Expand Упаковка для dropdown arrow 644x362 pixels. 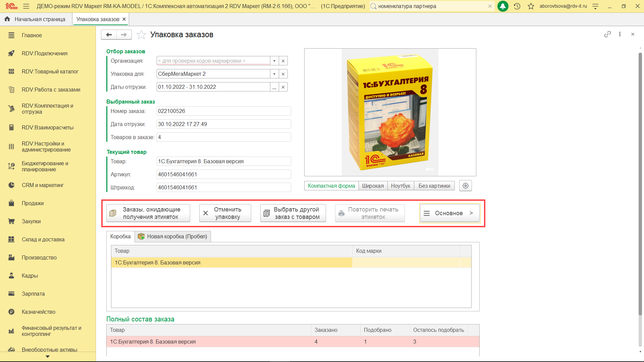pos(274,74)
